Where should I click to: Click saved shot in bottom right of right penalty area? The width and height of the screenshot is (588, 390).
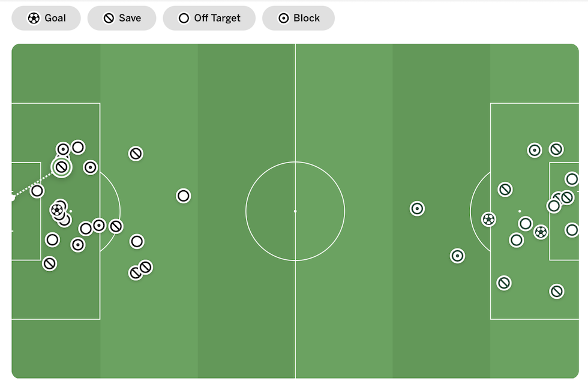point(557,291)
